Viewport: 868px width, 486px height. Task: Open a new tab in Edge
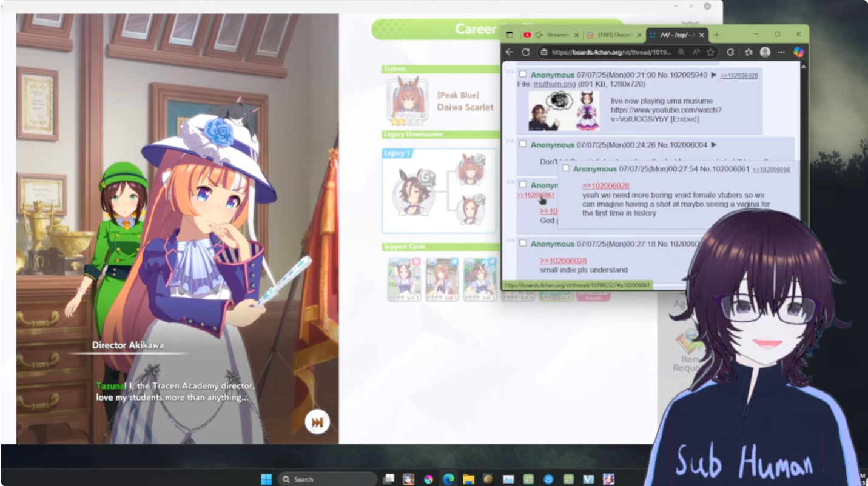(x=716, y=35)
